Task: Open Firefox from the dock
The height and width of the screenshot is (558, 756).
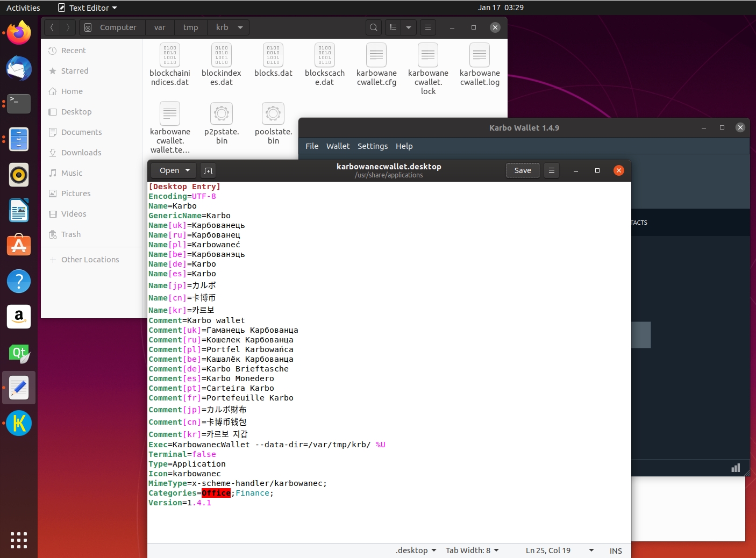Action: (19, 33)
